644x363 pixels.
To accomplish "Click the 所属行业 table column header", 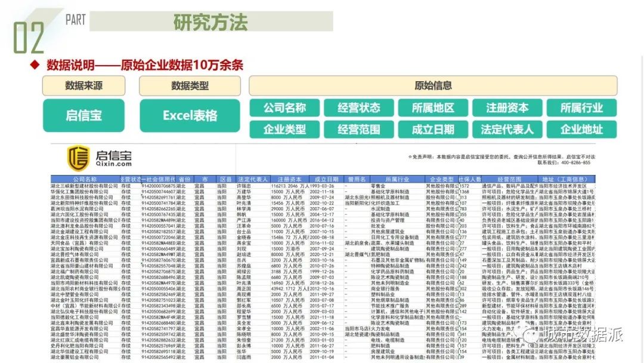I will pos(397,179).
